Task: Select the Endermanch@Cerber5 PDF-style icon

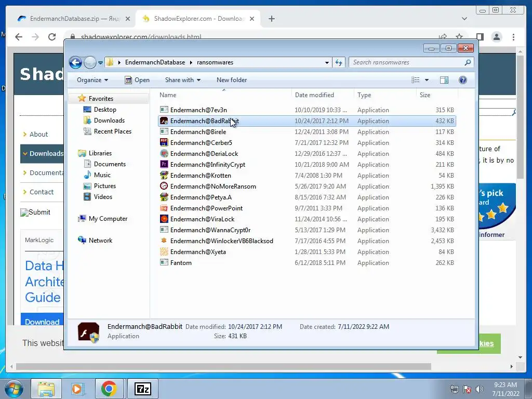Action: pyautogui.click(x=164, y=142)
